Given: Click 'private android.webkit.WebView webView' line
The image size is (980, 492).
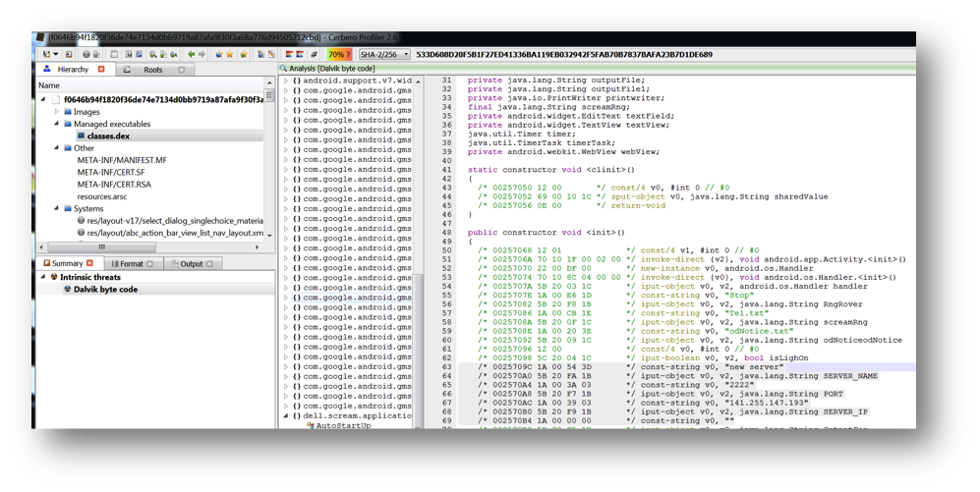Looking at the screenshot, I should coord(564,151).
